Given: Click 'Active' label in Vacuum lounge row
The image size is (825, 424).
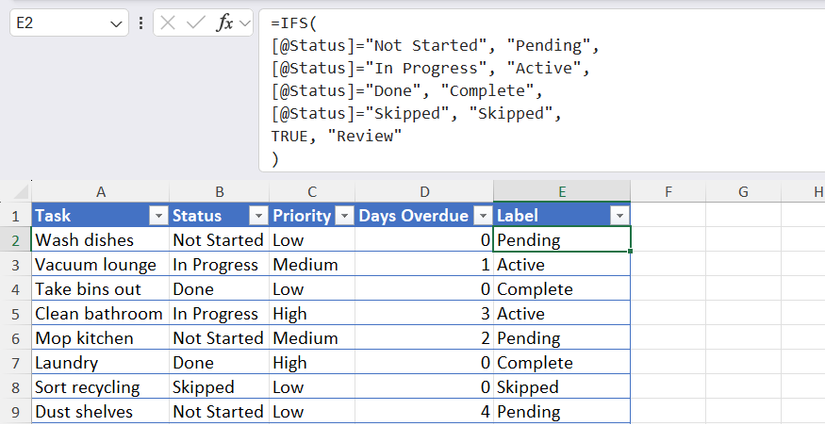Looking at the screenshot, I should click(562, 265).
